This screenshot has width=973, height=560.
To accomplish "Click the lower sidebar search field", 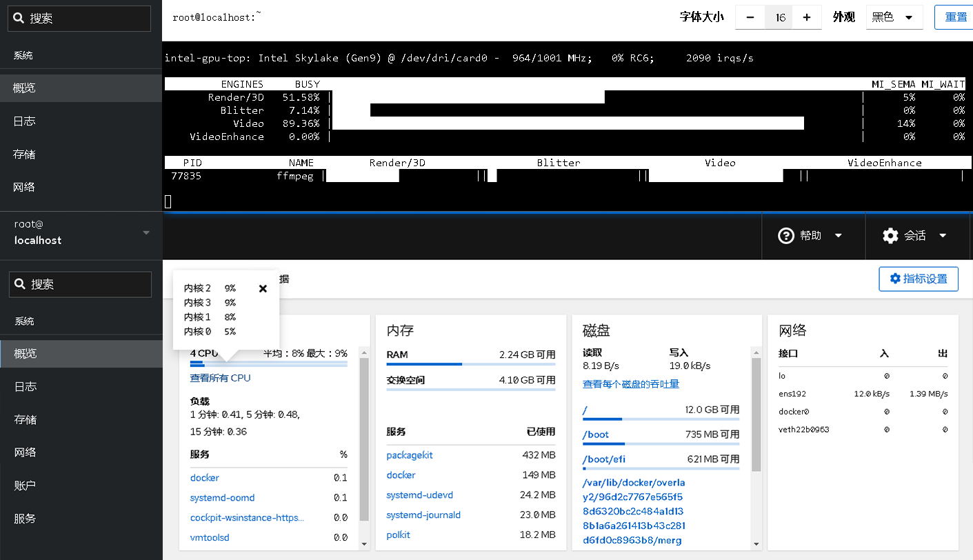I will point(80,284).
